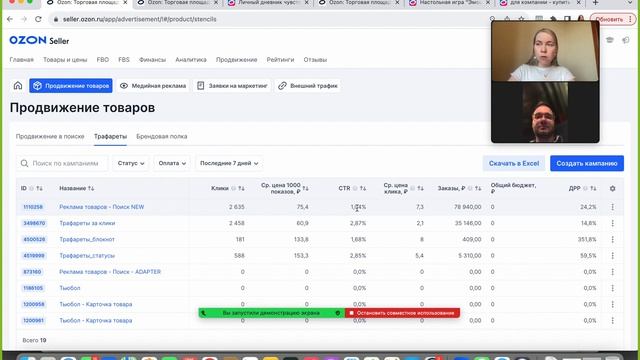Open Медийная реклама section

(x=153, y=86)
